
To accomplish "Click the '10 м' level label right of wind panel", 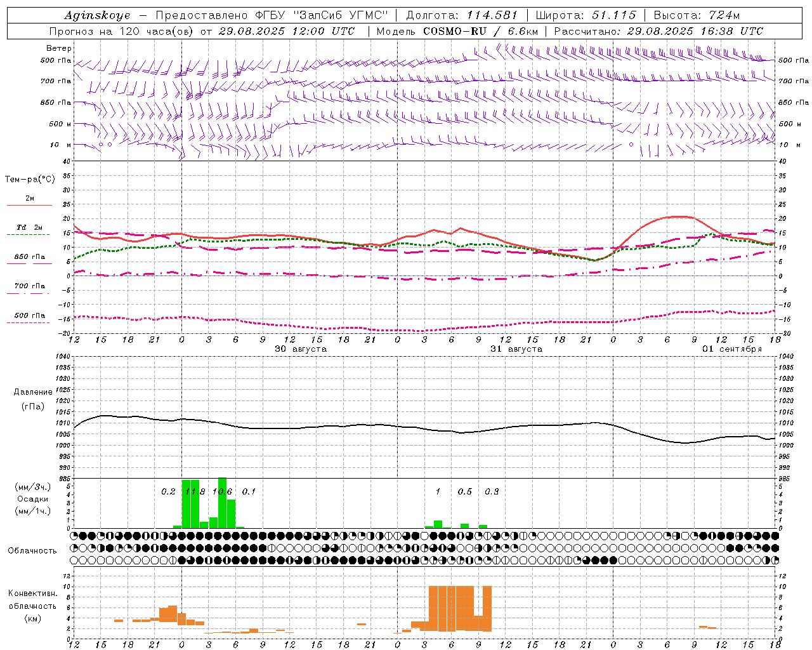I will 789,145.
